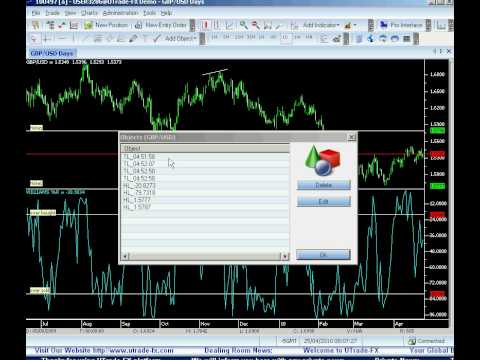
Task: Click the object list horizontal scrollbar
Action: click(205, 256)
